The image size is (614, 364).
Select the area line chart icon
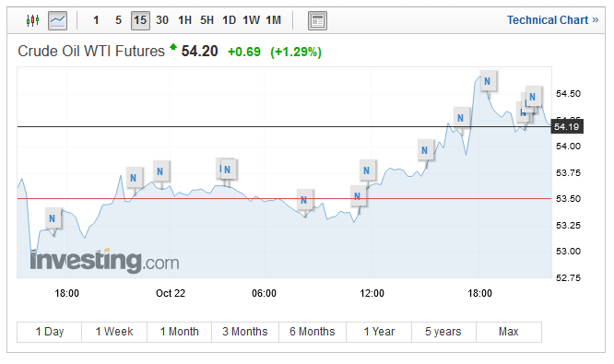pyautogui.click(x=57, y=20)
